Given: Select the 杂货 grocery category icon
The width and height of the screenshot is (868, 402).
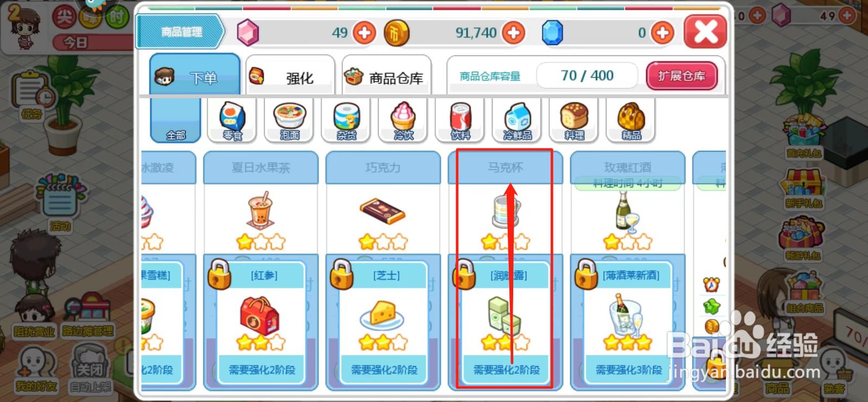Looking at the screenshot, I should point(346,120).
